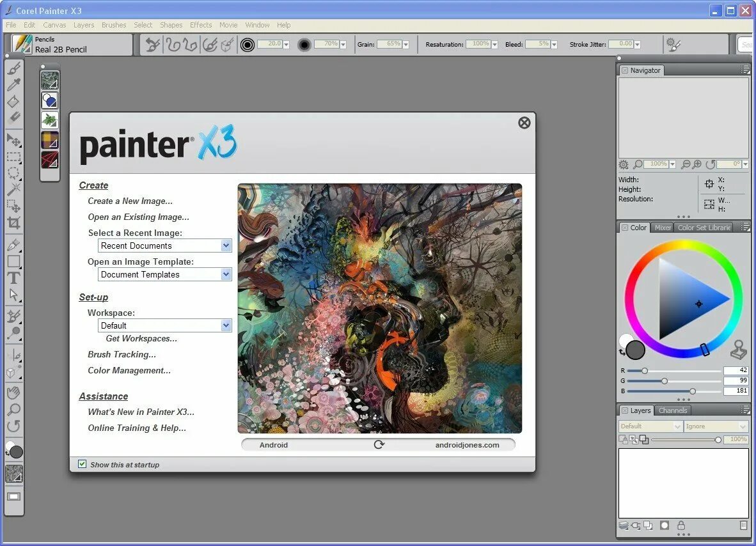The image size is (756, 546).
Task: Close the Layers panel checkbox
Action: coord(625,410)
